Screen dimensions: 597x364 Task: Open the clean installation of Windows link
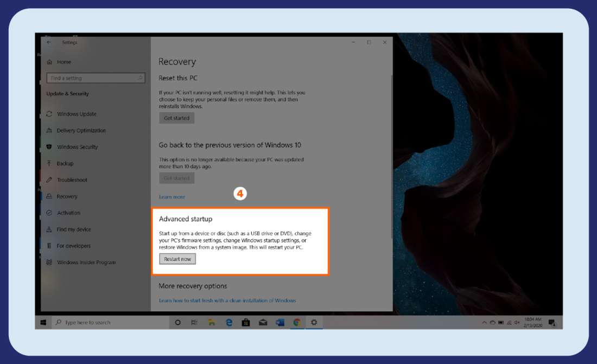coord(227,300)
